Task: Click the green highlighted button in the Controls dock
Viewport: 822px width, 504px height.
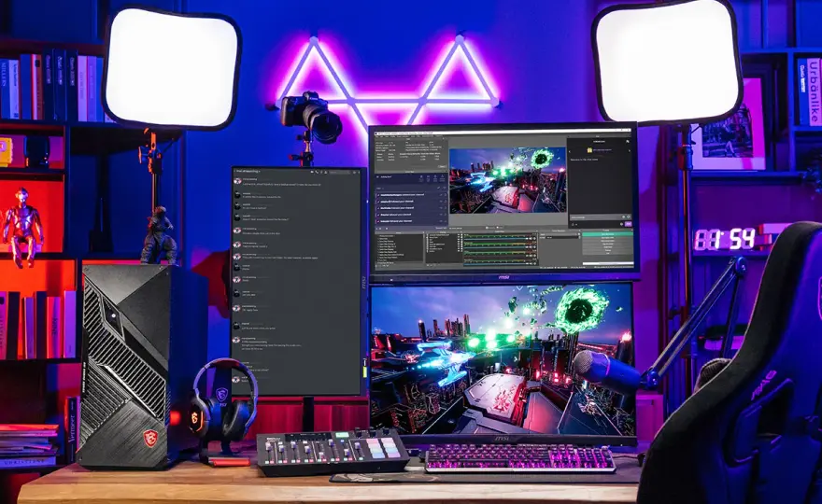Action: click(x=607, y=234)
